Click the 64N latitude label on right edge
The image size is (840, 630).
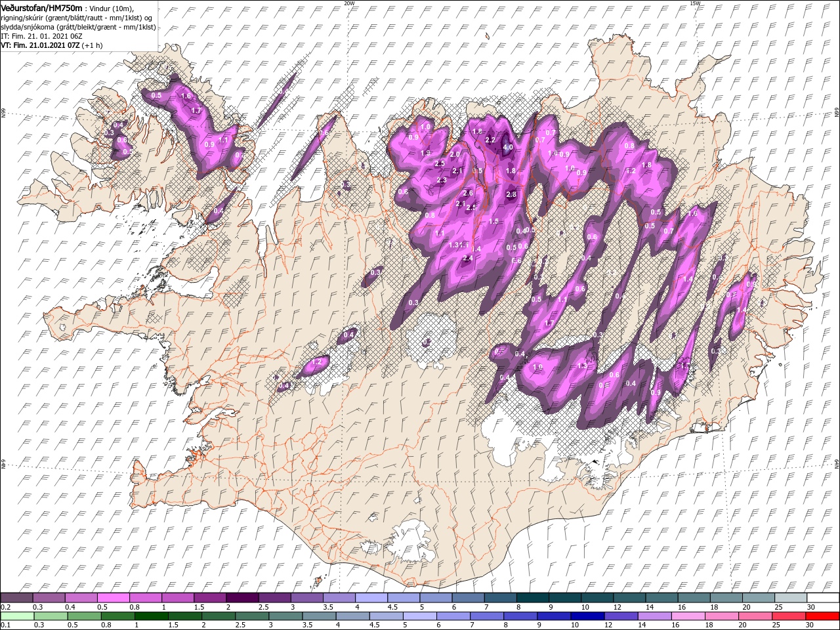tap(837, 463)
